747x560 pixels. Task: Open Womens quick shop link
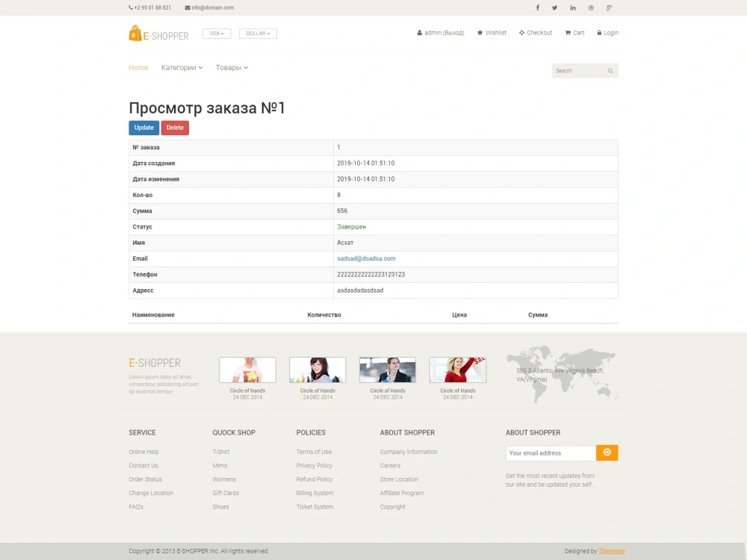pyautogui.click(x=224, y=479)
